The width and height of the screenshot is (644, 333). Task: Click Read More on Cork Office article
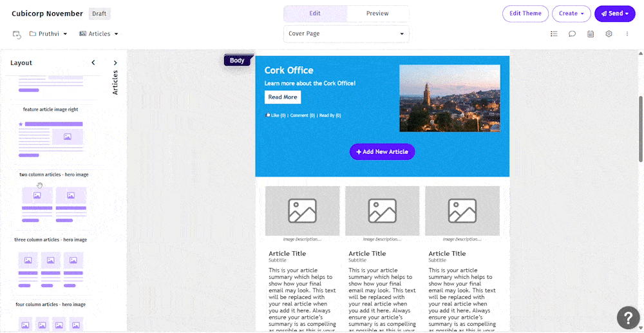[282, 97]
